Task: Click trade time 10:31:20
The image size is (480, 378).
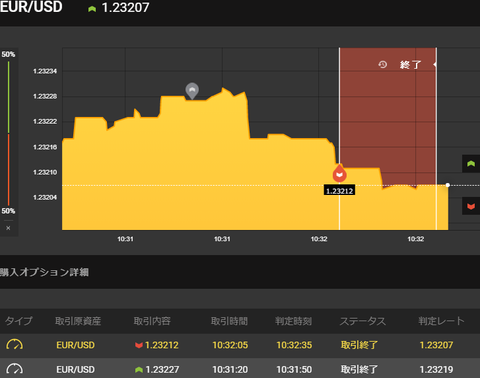Action: pyautogui.click(x=230, y=370)
